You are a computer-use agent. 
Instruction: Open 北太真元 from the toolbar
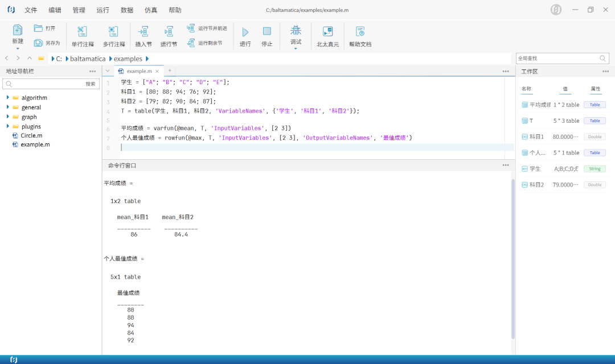point(327,32)
